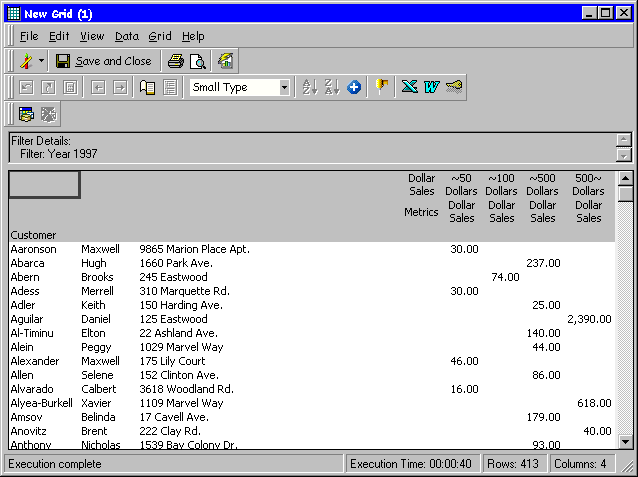Select the Aaronson customer cell

click(33, 249)
